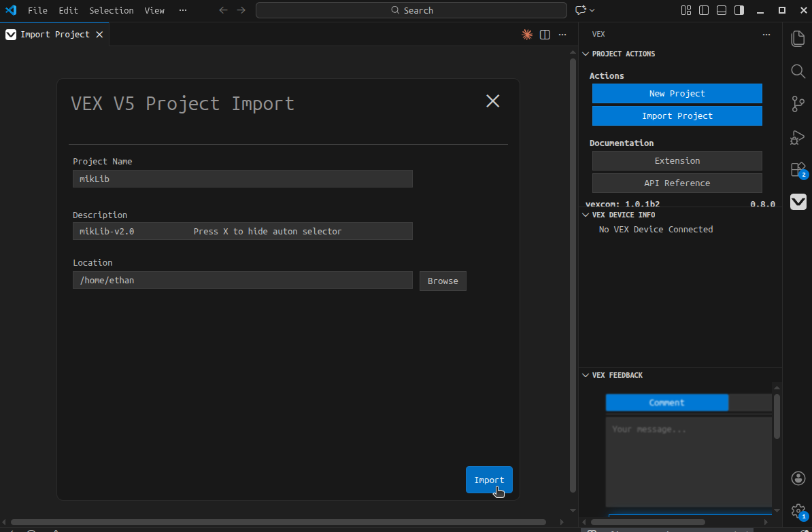Open the Search view in activity bar

click(x=798, y=71)
